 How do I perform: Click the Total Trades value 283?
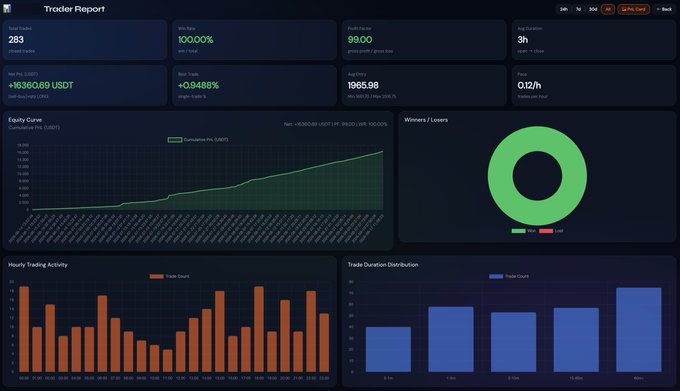coord(16,40)
